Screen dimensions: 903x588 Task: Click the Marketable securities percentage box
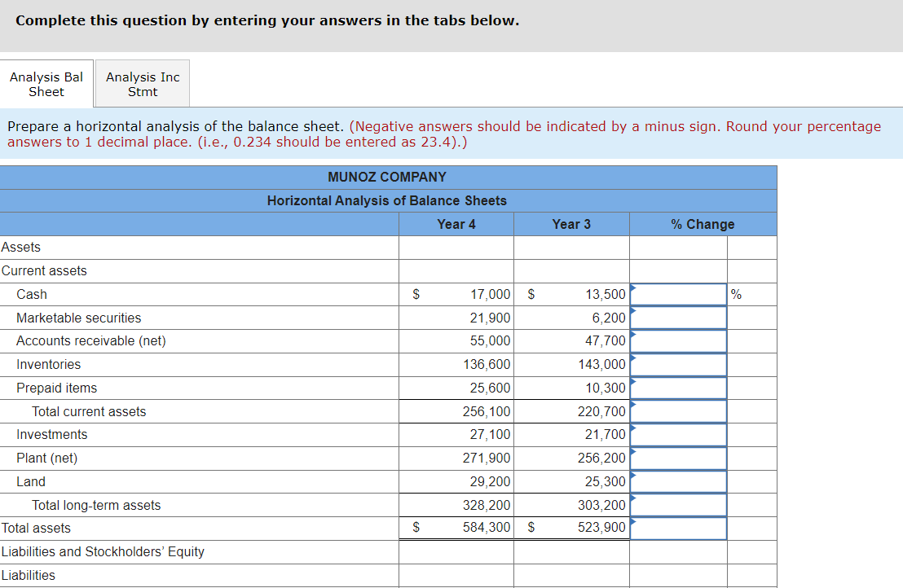(678, 318)
